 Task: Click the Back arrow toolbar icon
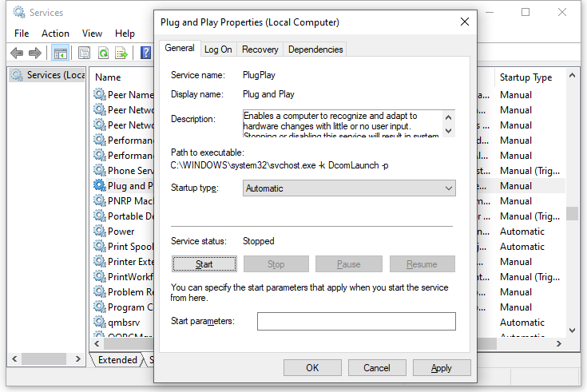pyautogui.click(x=17, y=53)
